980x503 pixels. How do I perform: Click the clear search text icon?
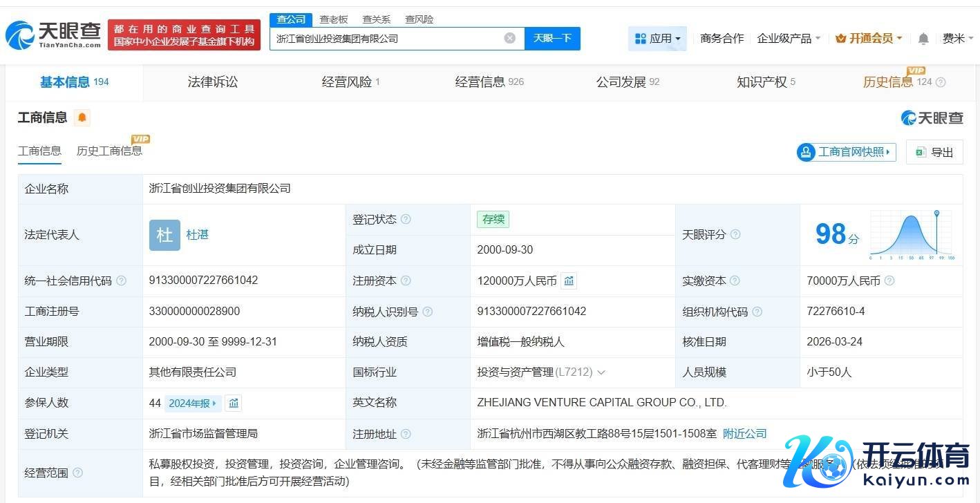(x=510, y=38)
